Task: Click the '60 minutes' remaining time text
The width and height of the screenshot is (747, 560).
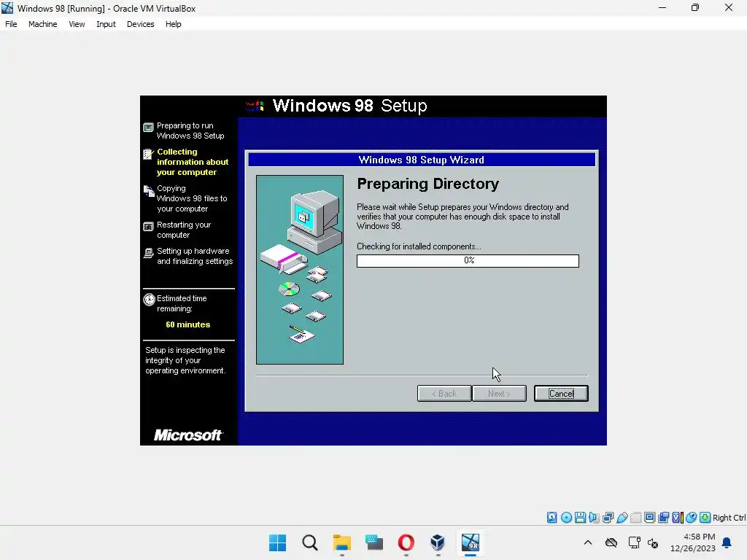Action: (x=187, y=324)
